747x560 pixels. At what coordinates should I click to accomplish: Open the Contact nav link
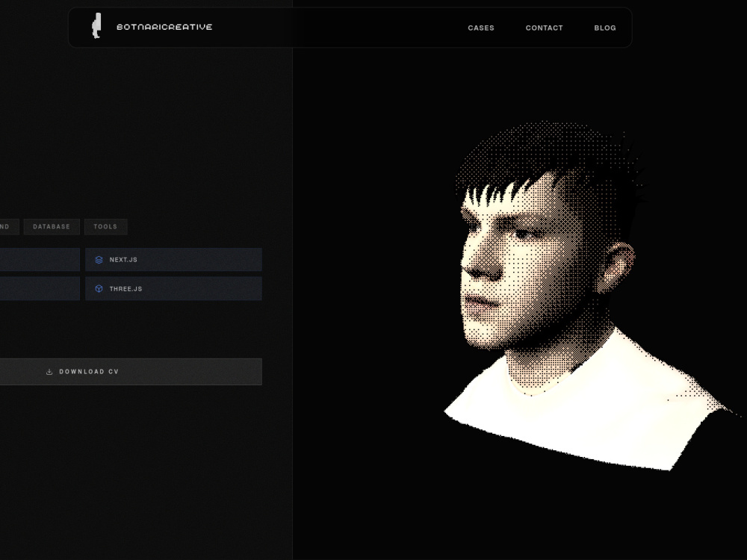[544, 28]
